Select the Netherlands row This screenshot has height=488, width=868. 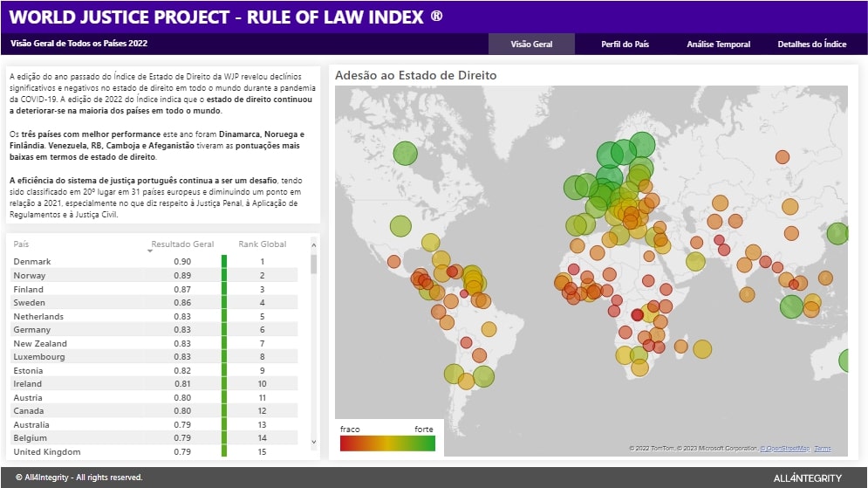pos(155,316)
